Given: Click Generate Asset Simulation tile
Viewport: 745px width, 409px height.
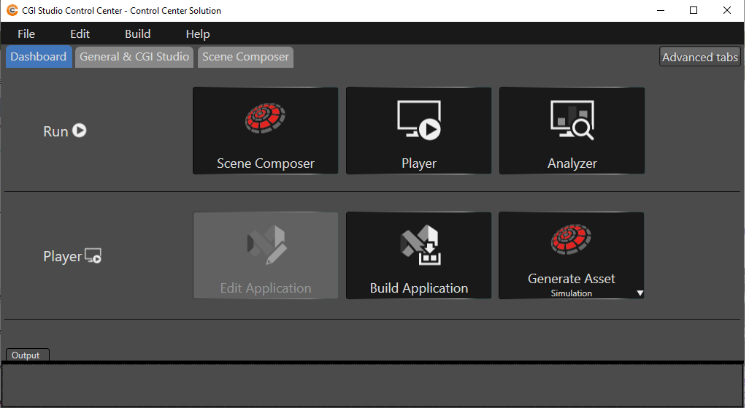Looking at the screenshot, I should 571,256.
